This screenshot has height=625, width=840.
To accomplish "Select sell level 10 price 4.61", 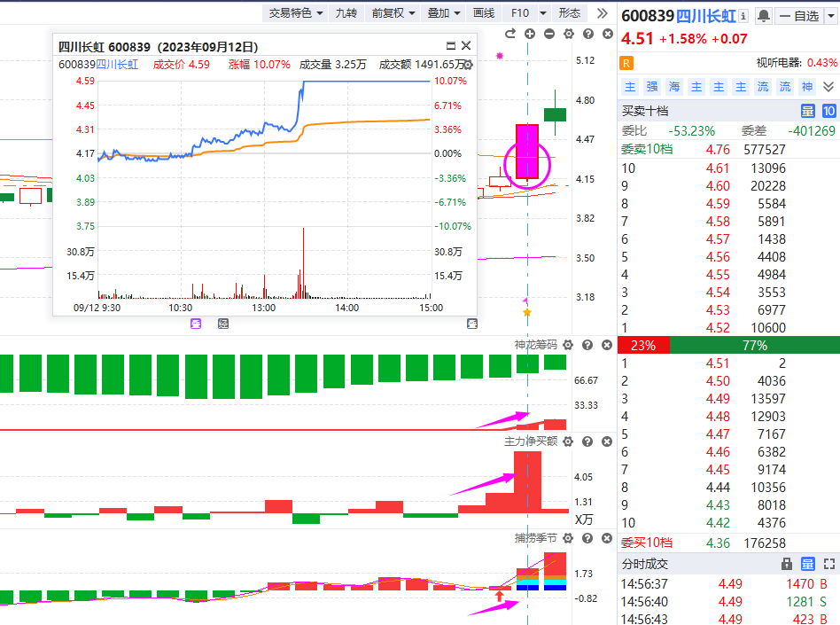I will click(718, 168).
